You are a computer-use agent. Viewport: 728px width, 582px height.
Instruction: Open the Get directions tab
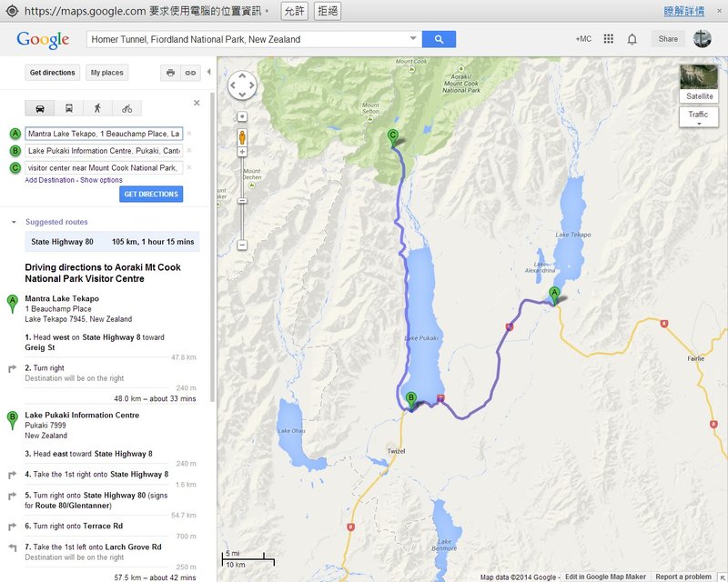52,73
